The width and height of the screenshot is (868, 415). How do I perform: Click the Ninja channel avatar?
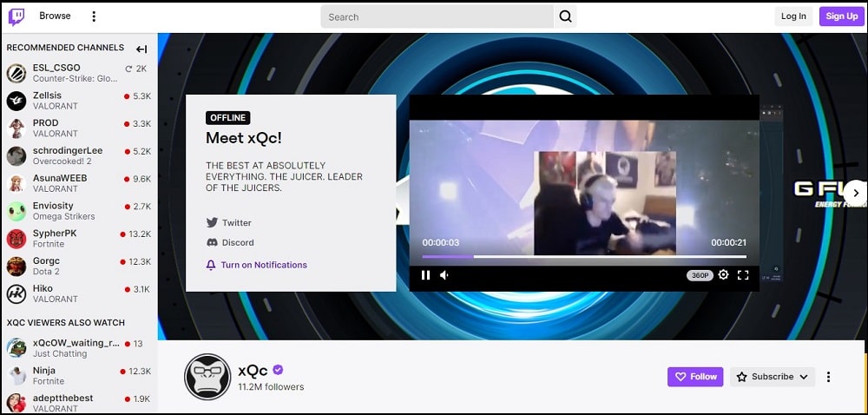pos(16,376)
